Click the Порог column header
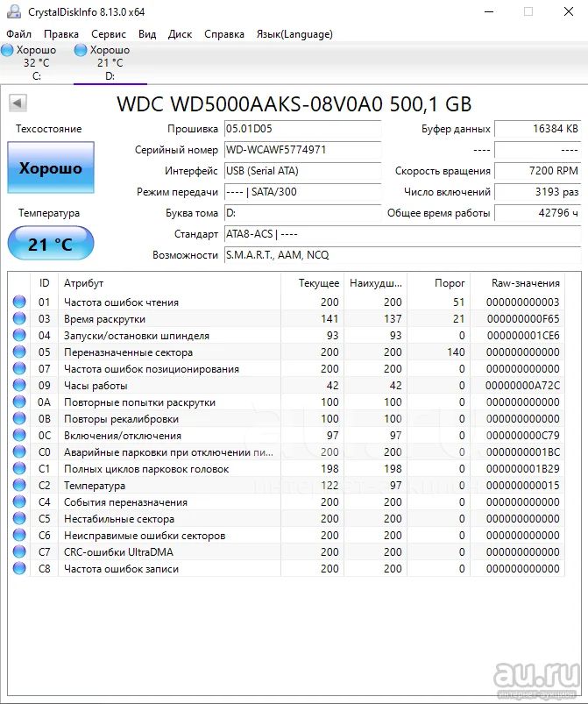588x704 pixels. click(438, 283)
